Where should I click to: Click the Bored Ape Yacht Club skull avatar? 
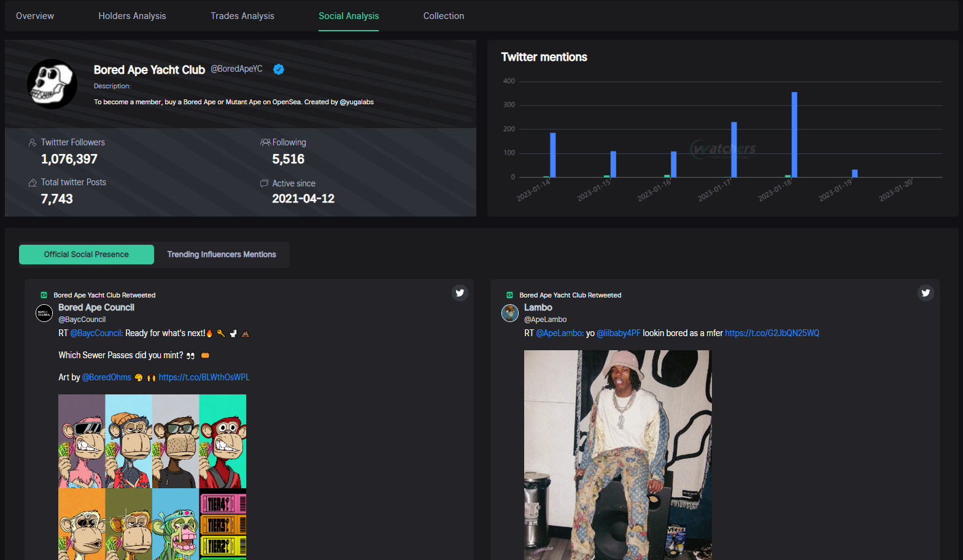(52, 84)
